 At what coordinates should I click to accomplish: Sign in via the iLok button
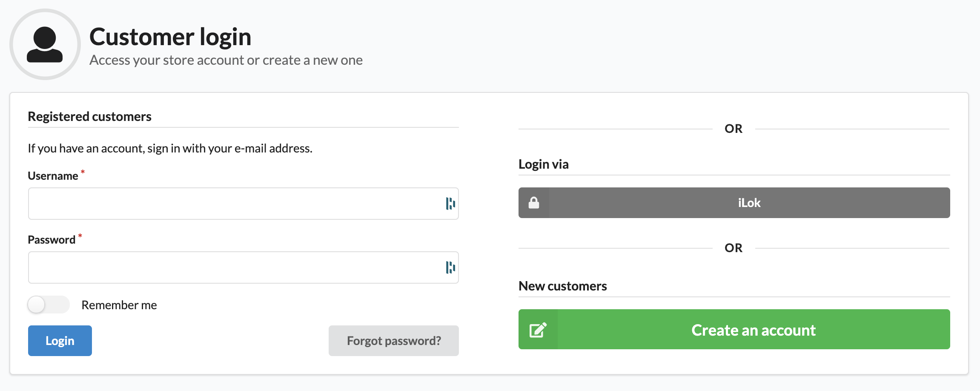[748, 203]
